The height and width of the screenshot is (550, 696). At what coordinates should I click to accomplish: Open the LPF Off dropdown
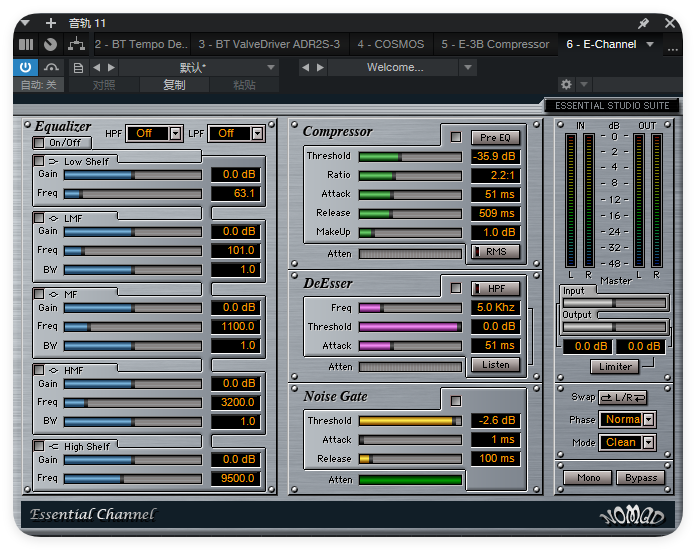point(236,133)
